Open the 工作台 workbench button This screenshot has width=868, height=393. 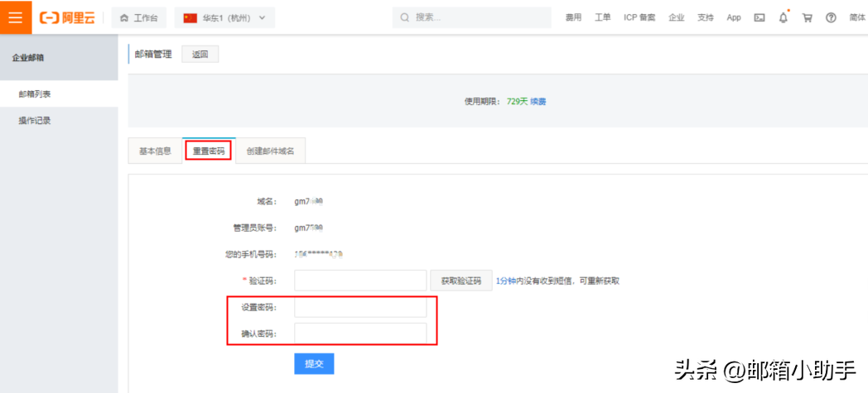tap(139, 17)
